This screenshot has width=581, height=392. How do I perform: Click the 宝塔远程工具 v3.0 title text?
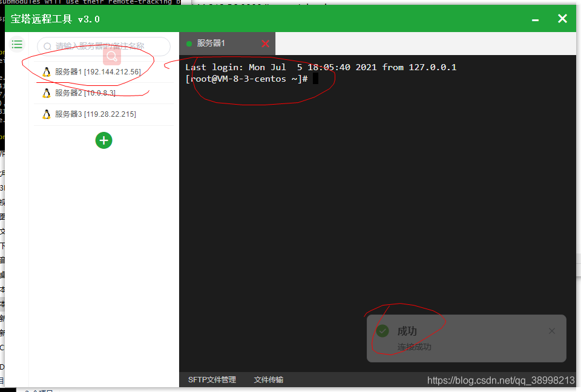click(x=55, y=19)
